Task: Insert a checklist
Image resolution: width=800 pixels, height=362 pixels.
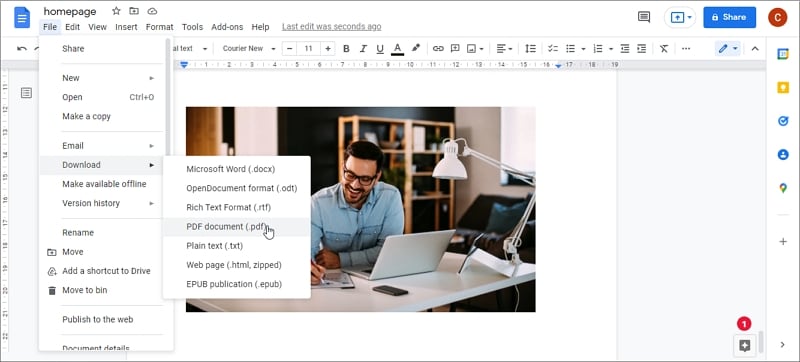Action: [x=553, y=49]
